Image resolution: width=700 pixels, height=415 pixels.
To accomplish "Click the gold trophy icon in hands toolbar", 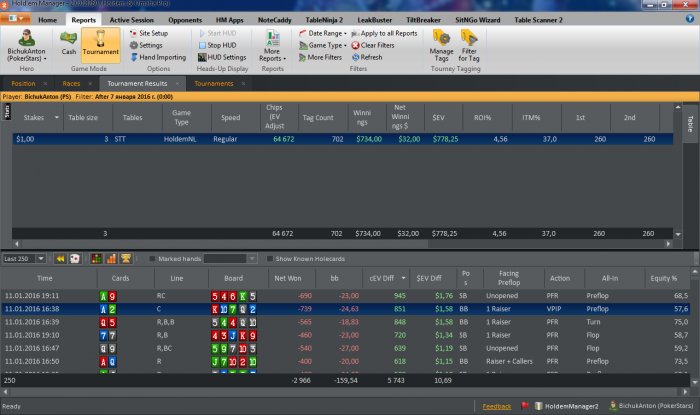I will [126, 258].
